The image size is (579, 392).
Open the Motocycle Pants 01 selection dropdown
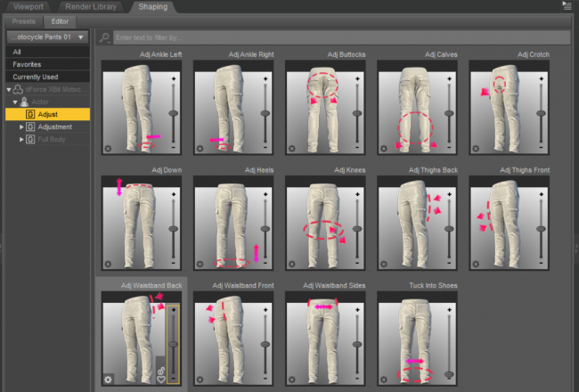[46, 37]
